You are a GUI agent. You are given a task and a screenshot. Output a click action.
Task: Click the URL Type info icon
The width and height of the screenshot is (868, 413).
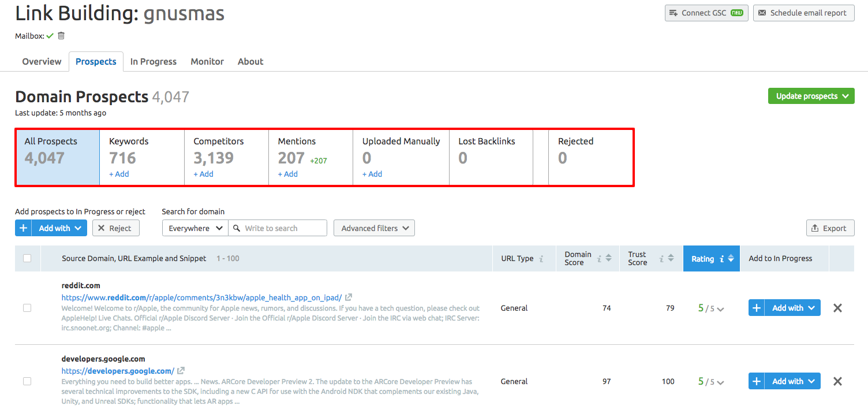coord(541,259)
